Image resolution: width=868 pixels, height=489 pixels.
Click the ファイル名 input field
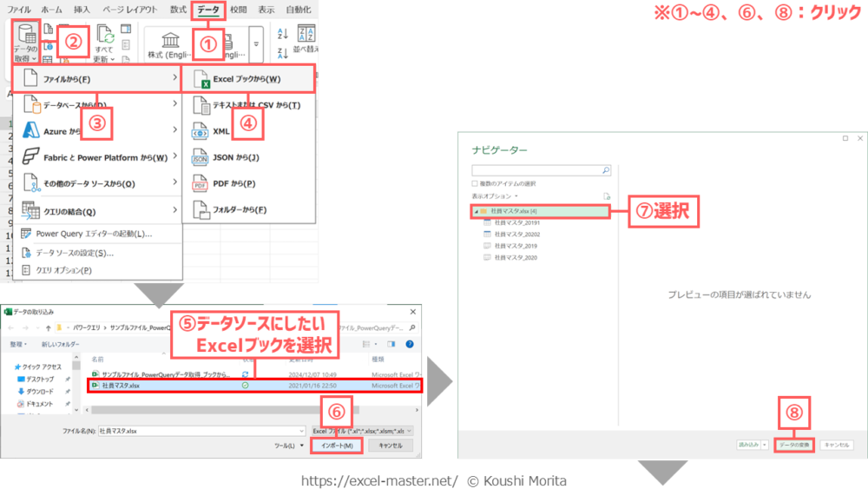click(x=199, y=430)
